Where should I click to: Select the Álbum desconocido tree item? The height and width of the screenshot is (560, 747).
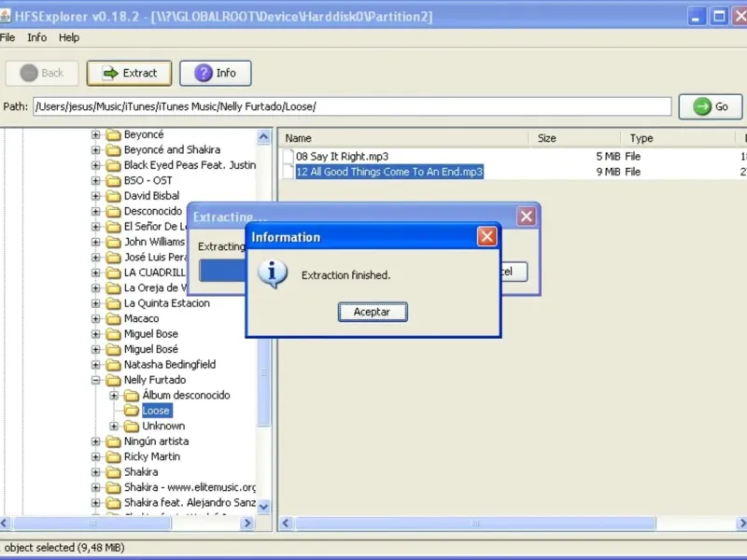[x=186, y=395]
